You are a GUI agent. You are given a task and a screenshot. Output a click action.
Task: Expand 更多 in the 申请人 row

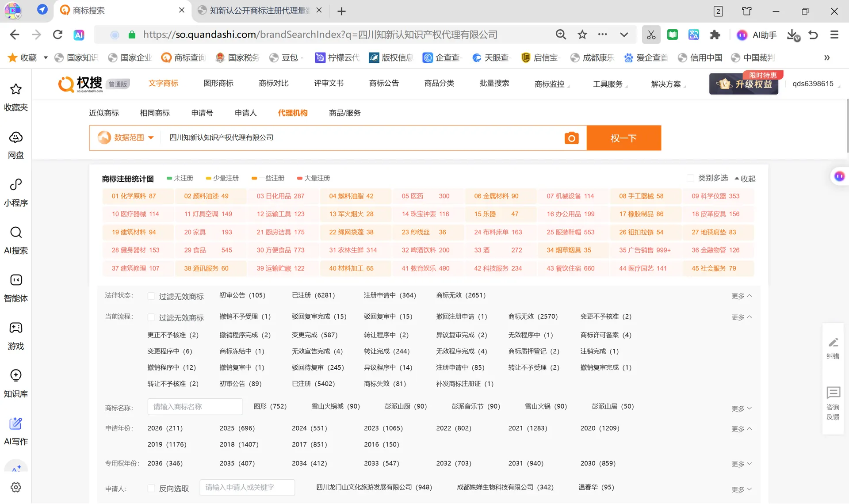(742, 489)
